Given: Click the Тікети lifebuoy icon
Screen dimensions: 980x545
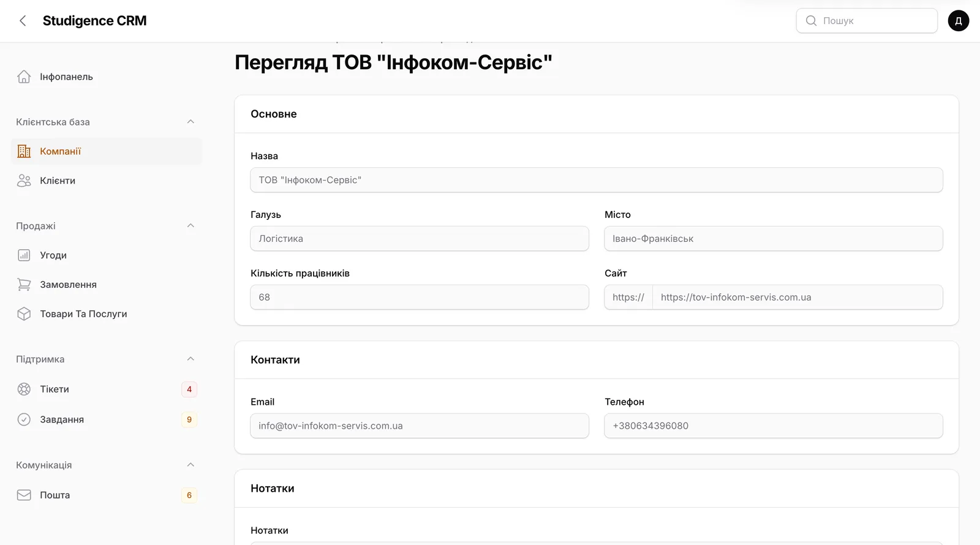Looking at the screenshot, I should click(x=24, y=389).
